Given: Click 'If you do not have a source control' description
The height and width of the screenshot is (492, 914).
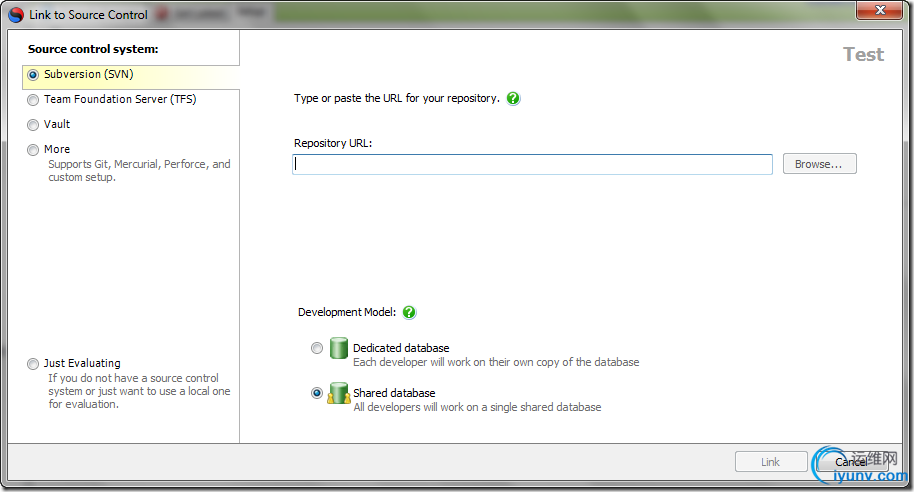Looking at the screenshot, I should [x=139, y=391].
